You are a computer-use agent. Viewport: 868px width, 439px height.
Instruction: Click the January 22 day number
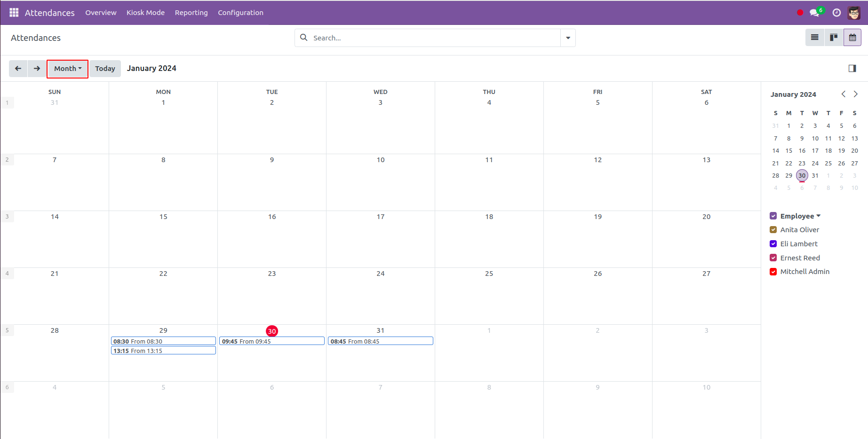tap(163, 274)
